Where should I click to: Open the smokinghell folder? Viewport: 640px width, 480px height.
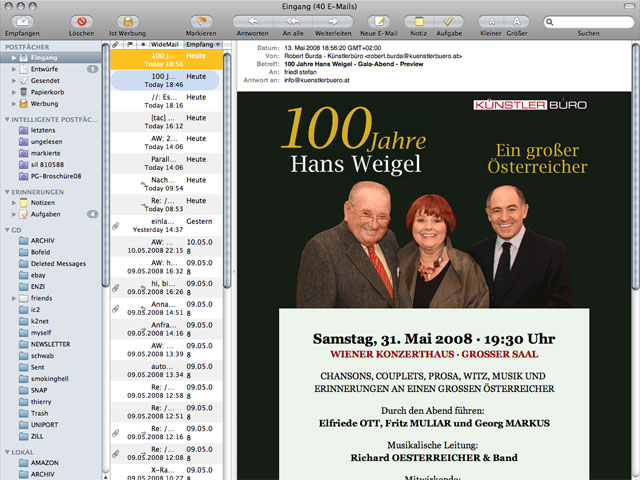(51, 379)
